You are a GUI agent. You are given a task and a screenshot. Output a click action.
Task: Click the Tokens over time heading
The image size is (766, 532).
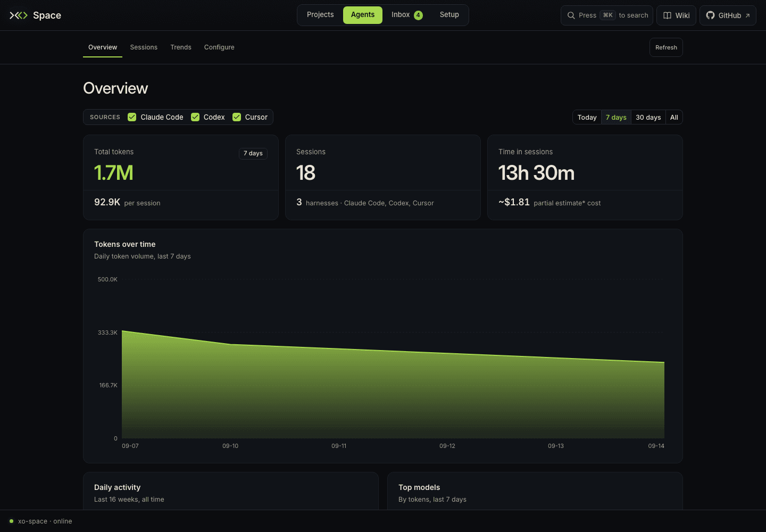125,244
